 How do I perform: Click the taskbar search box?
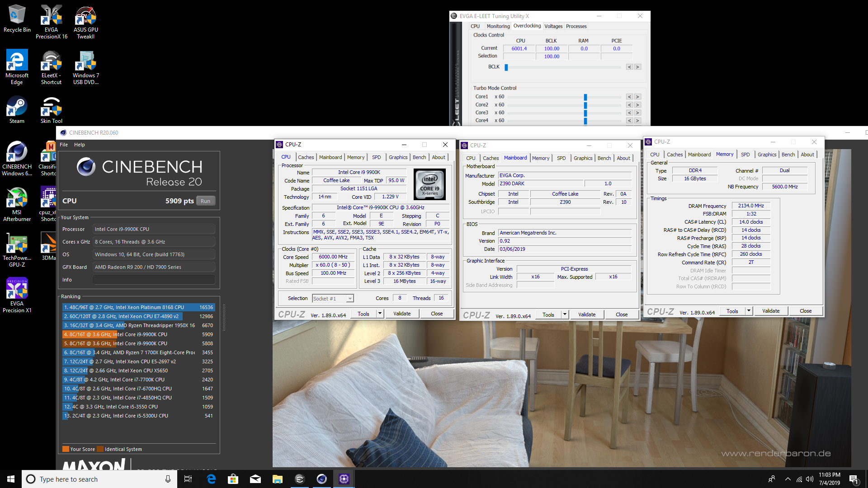pos(99,479)
